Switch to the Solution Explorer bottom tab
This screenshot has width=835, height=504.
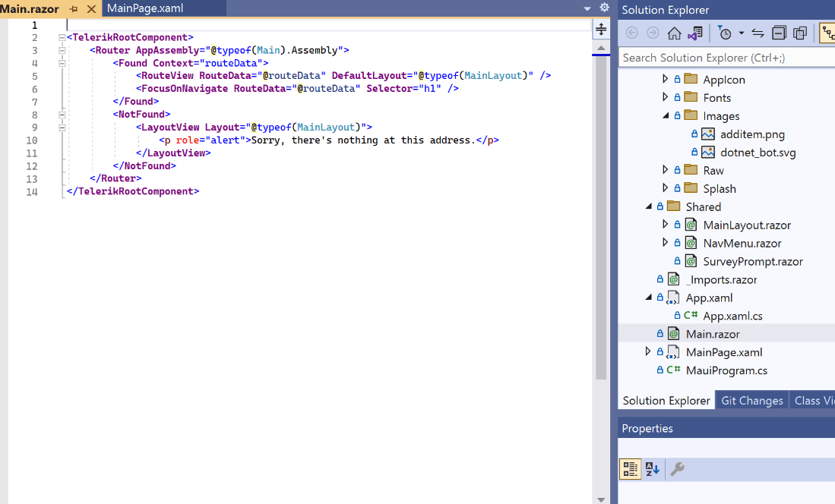[666, 400]
